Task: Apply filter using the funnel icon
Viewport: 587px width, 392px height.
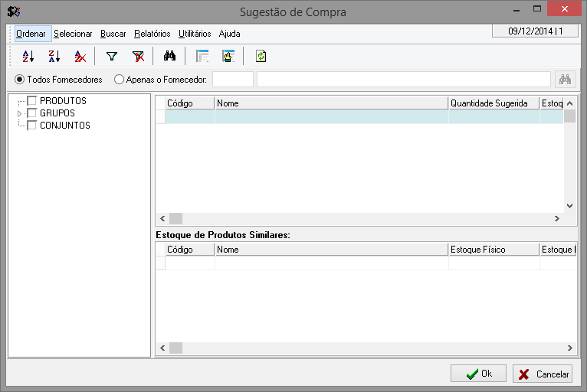Action: (x=112, y=56)
